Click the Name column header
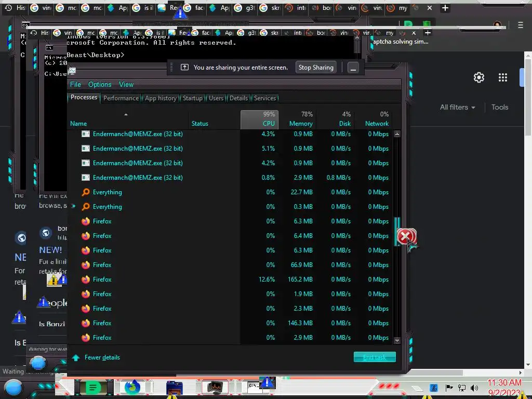This screenshot has width=532, height=399. pos(78,124)
